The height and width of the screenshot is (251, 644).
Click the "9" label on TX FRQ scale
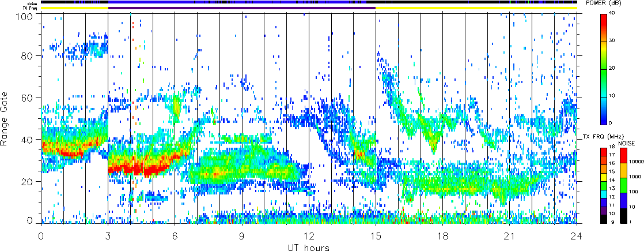[x=612, y=222]
